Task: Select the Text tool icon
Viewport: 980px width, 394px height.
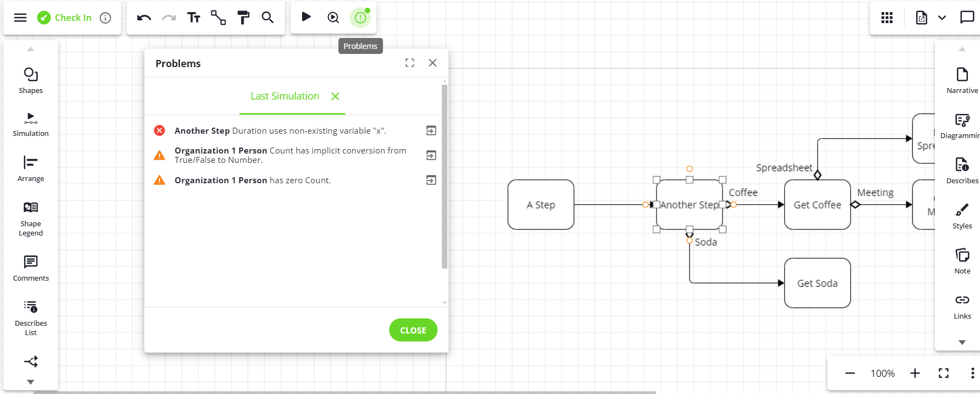Action: click(193, 18)
